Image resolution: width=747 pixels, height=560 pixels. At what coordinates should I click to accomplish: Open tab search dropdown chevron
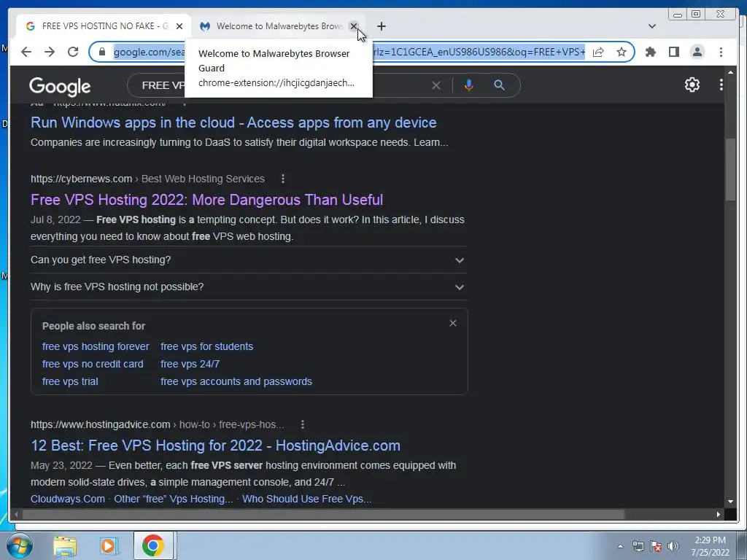[x=651, y=26]
